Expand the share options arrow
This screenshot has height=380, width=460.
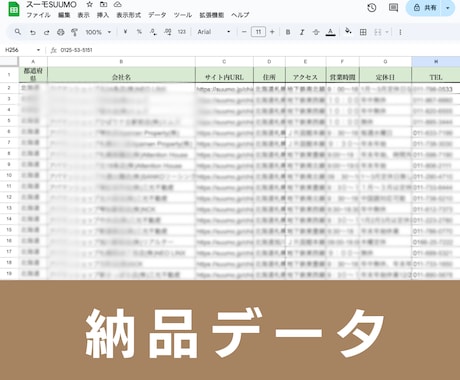coord(448,8)
